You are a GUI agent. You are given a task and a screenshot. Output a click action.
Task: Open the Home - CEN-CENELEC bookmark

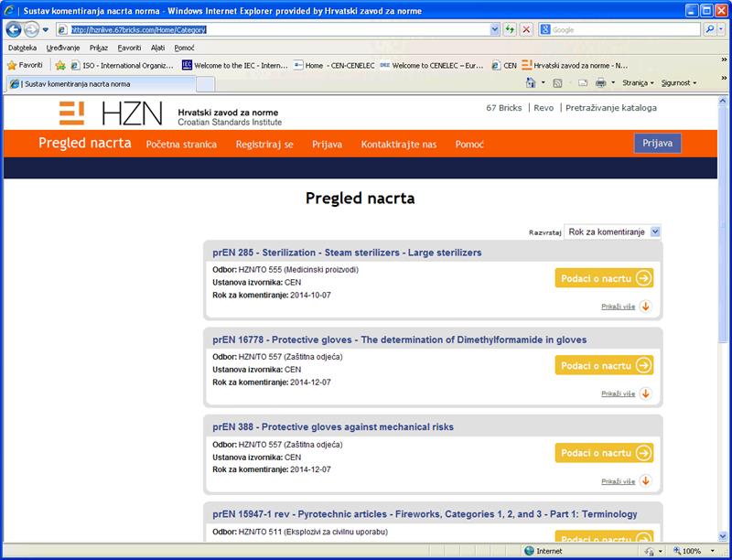pos(334,66)
